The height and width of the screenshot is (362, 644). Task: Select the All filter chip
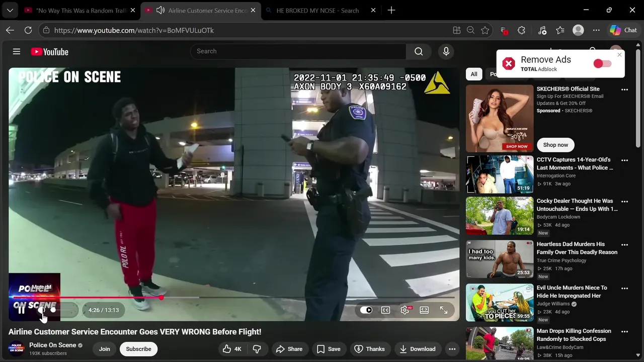click(474, 74)
